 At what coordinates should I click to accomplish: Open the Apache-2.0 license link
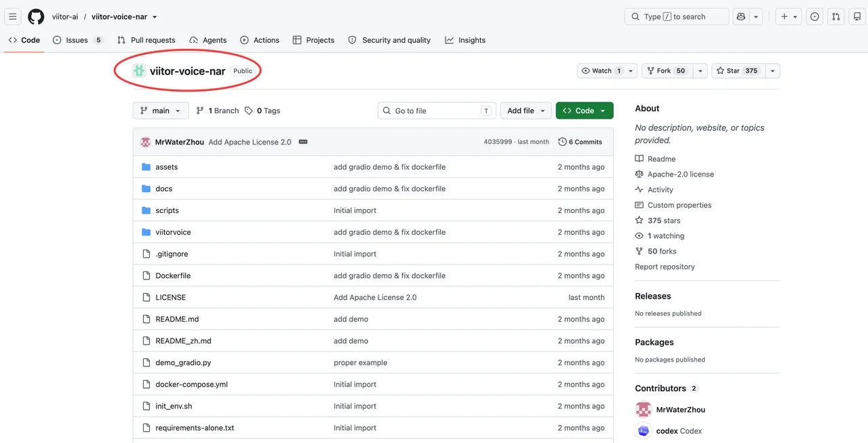click(x=674, y=174)
